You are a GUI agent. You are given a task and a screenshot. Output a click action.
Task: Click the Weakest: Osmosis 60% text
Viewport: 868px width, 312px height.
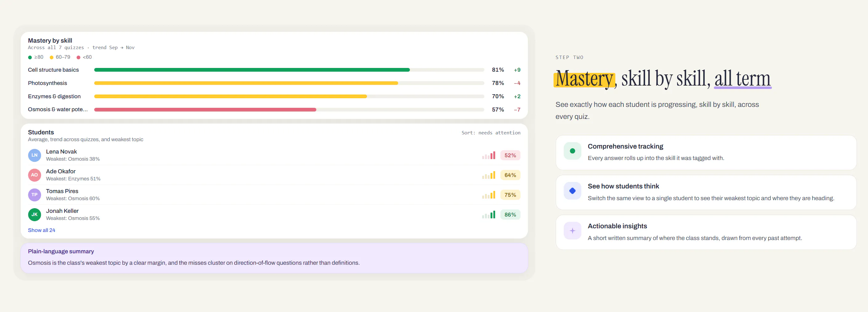[x=73, y=198]
